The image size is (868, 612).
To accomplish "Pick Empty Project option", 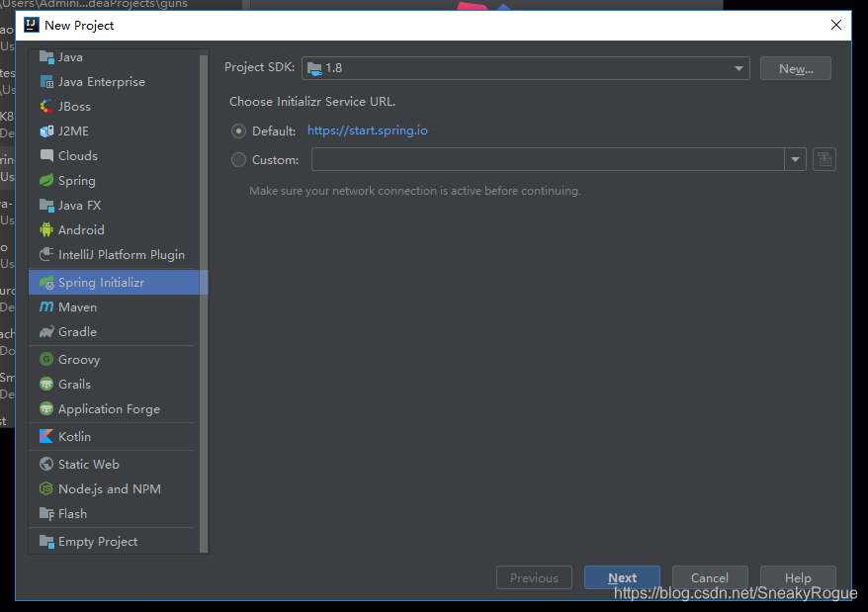I will coord(113,542).
